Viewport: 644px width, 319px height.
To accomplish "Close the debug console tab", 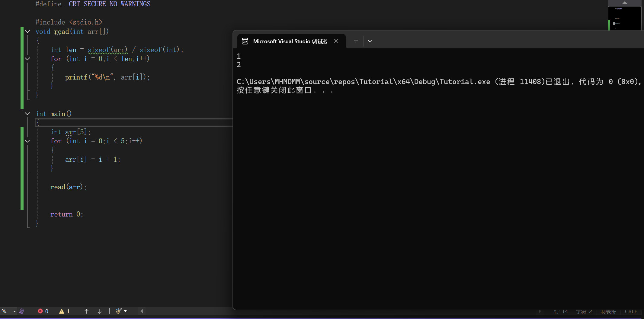I will (336, 41).
